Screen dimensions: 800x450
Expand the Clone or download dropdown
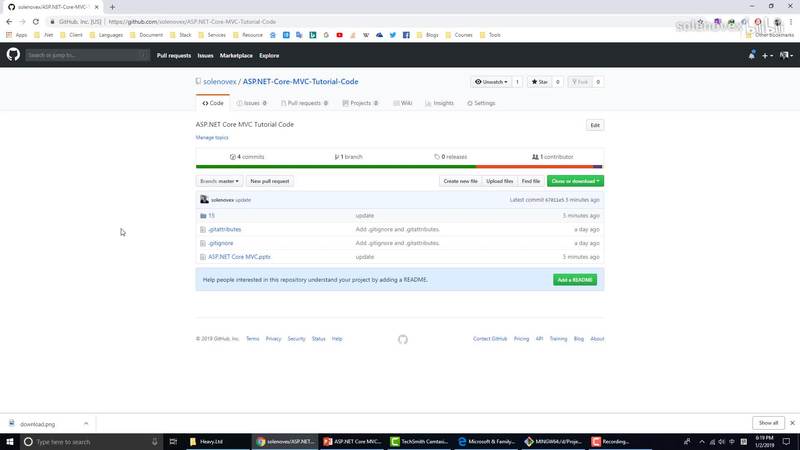point(576,181)
